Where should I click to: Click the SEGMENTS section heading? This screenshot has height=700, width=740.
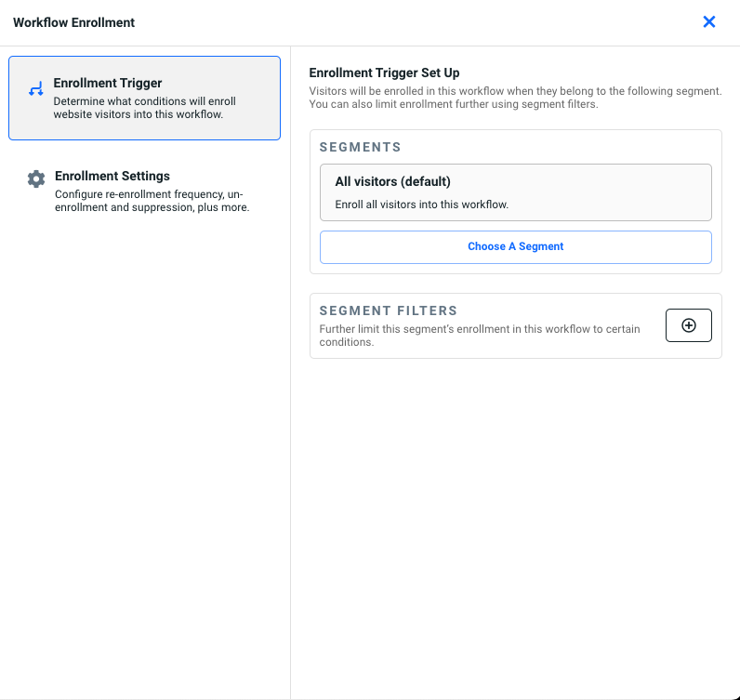pos(360,147)
